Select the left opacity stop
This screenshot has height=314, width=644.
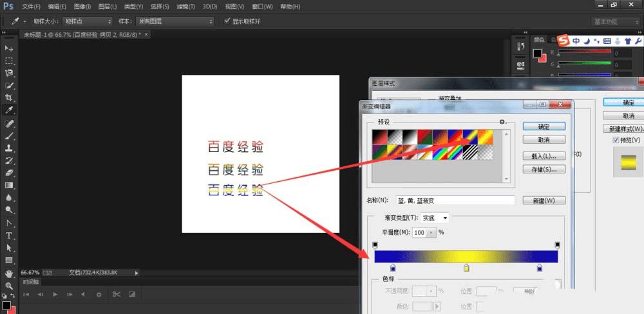pos(375,246)
